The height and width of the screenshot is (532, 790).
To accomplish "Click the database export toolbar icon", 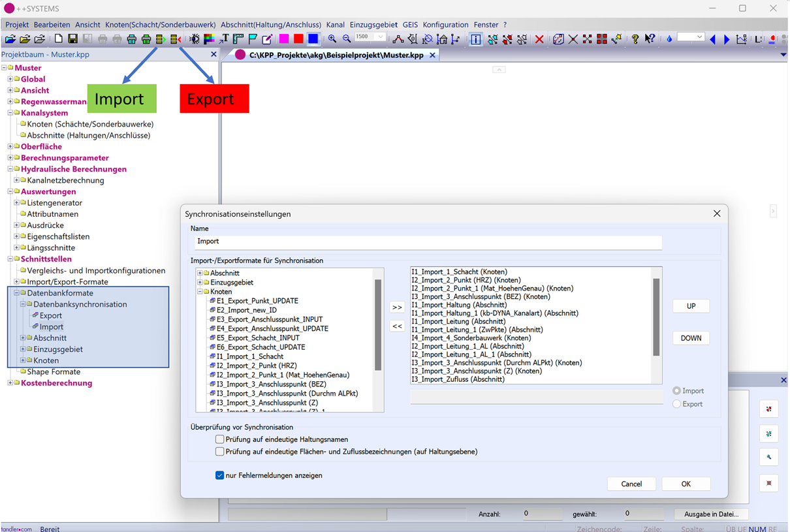I will click(175, 40).
